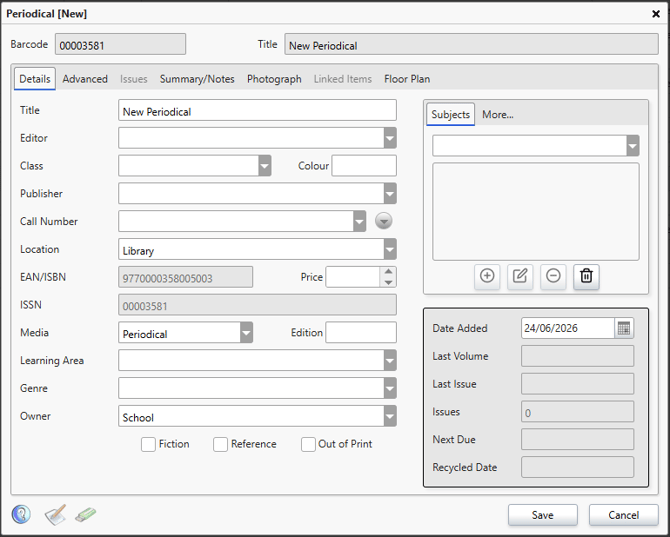Expand the Genre dropdown
Viewport: 670px width, 537px height.
click(390, 388)
